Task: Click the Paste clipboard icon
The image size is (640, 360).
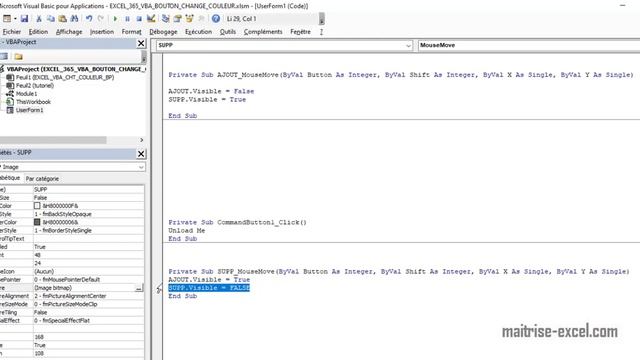Action: 62,19
